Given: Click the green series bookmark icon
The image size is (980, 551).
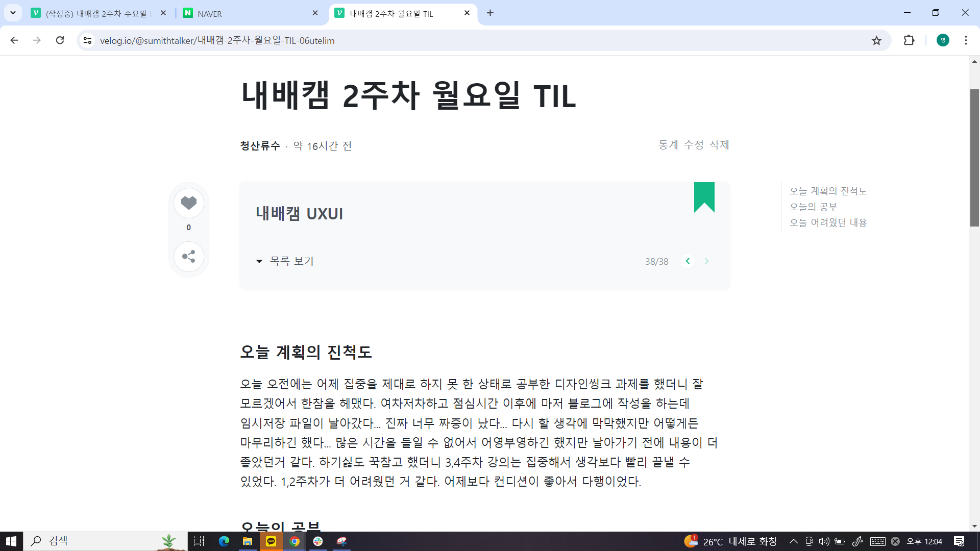Looking at the screenshot, I should click(704, 197).
